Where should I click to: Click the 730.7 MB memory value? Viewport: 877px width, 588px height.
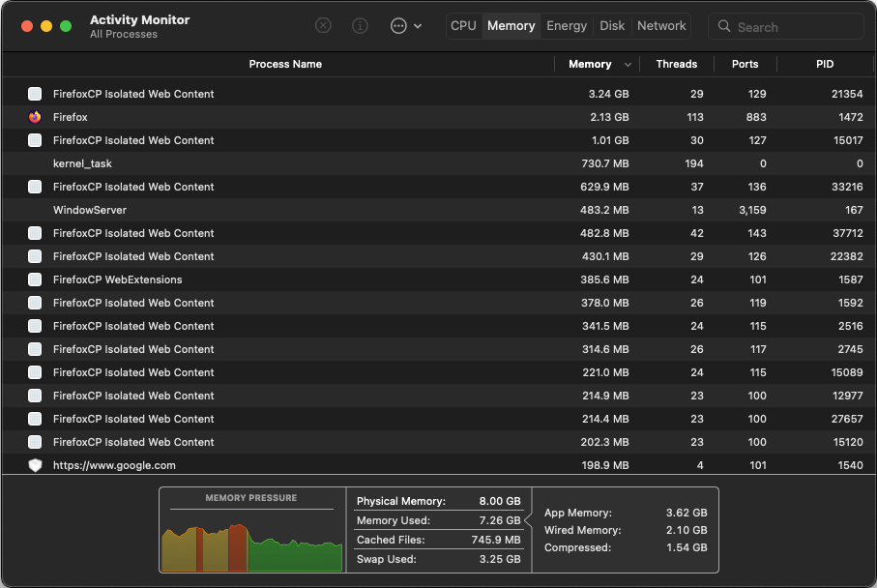[x=605, y=163]
